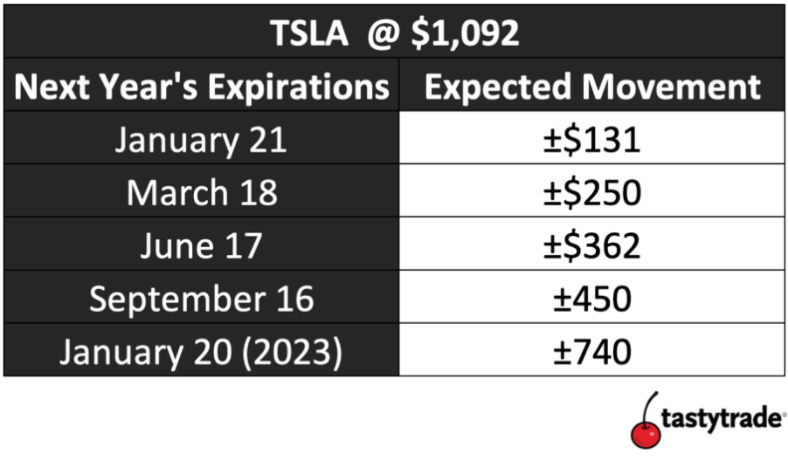Image resolution: width=788 pixels, height=472 pixels.
Task: Select the January 20 (2023) expiration cell
Action: pos(202,351)
